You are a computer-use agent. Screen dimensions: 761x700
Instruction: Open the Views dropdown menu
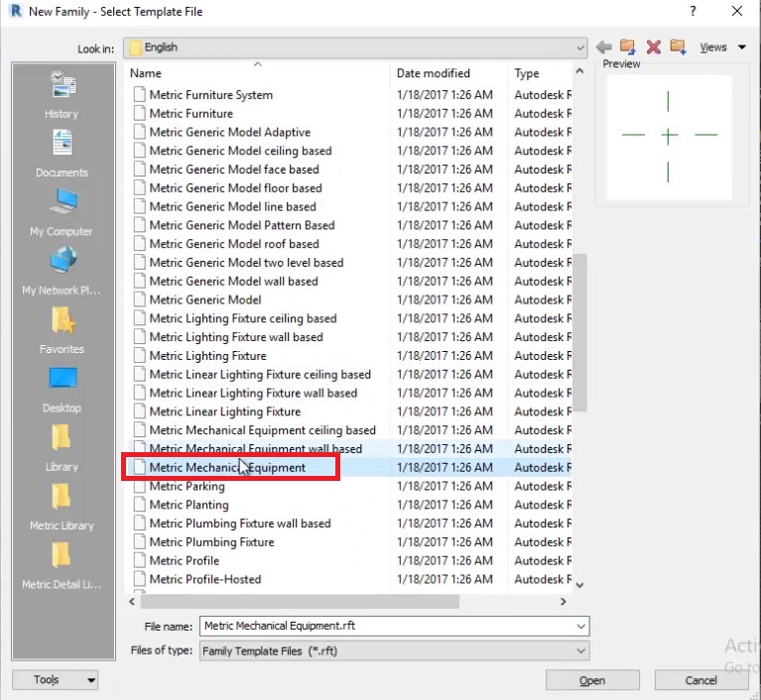tap(722, 47)
